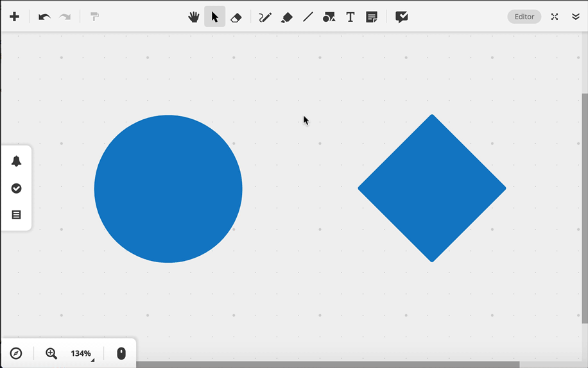Choose the line drawing tool
The height and width of the screenshot is (368, 588).
[308, 17]
